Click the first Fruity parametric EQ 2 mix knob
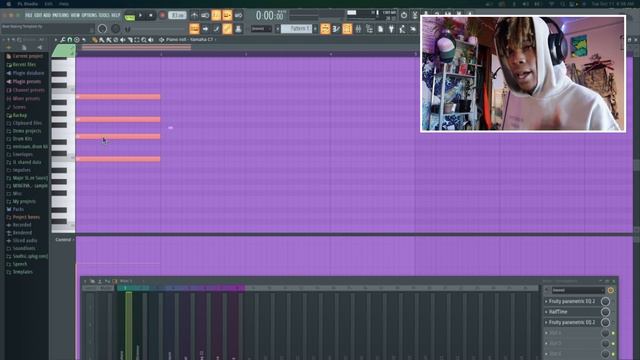The width and height of the screenshot is (640, 360). [605, 301]
